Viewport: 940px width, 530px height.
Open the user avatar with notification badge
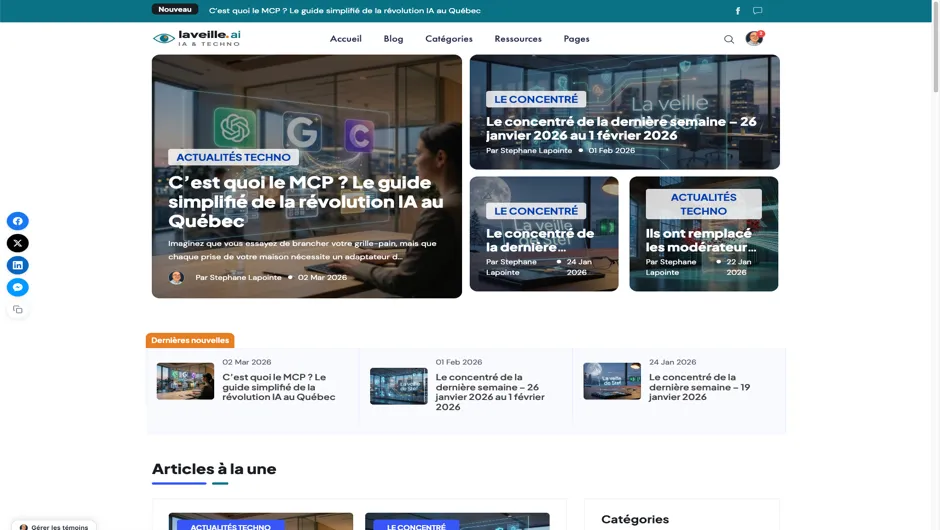pyautogui.click(x=754, y=38)
